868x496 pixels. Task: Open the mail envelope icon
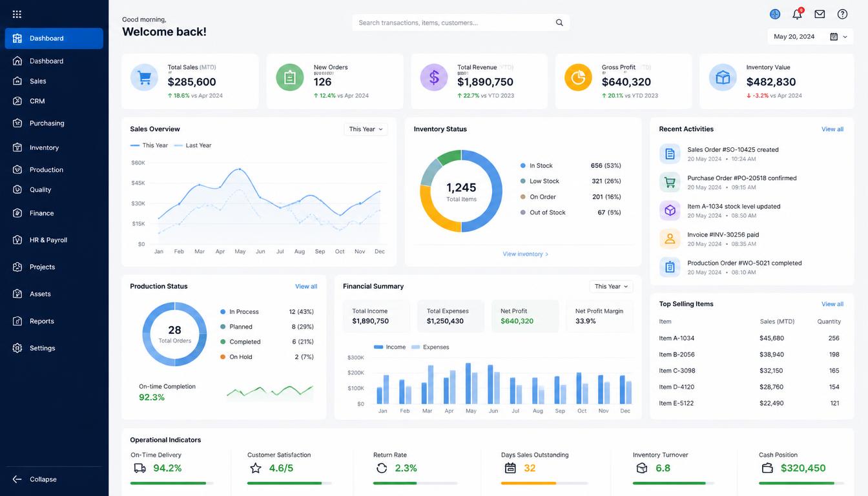pos(820,14)
